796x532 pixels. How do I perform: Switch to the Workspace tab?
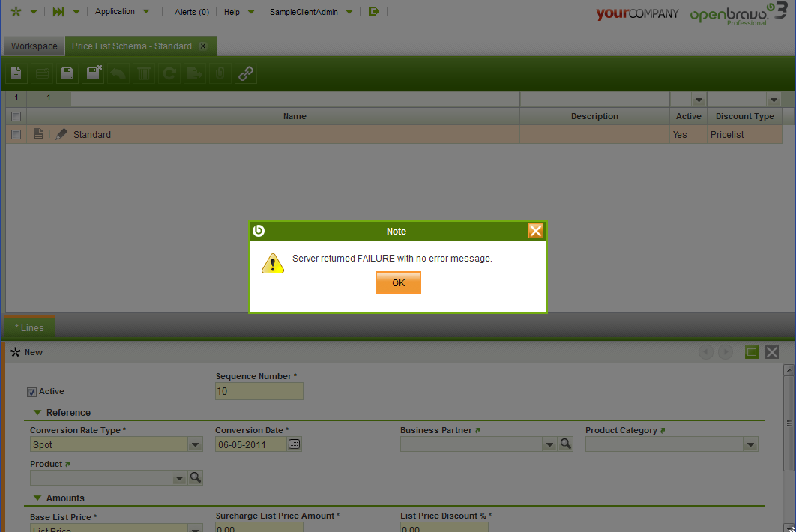34,46
